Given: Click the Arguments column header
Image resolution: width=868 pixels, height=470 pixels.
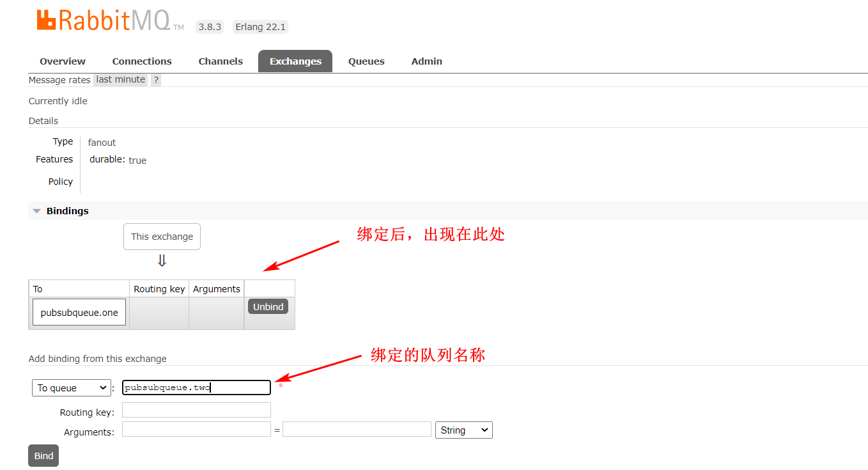Looking at the screenshot, I should (217, 289).
